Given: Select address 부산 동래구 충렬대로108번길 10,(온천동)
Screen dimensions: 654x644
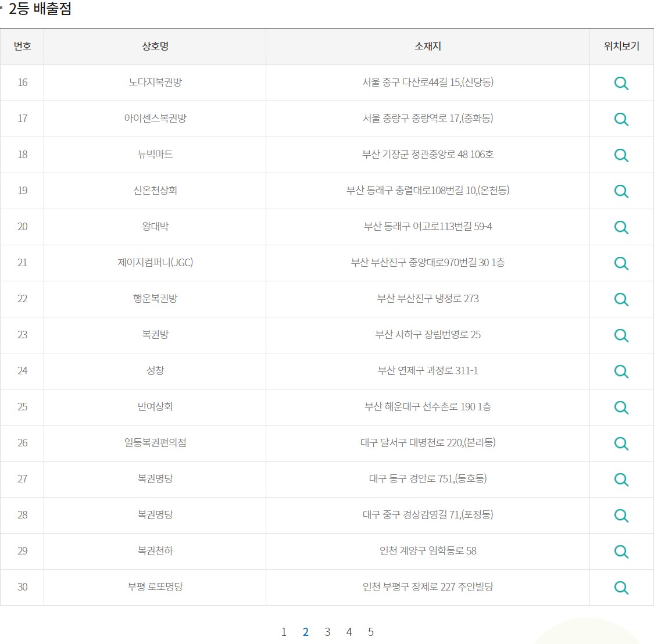Looking at the screenshot, I should 427,190.
